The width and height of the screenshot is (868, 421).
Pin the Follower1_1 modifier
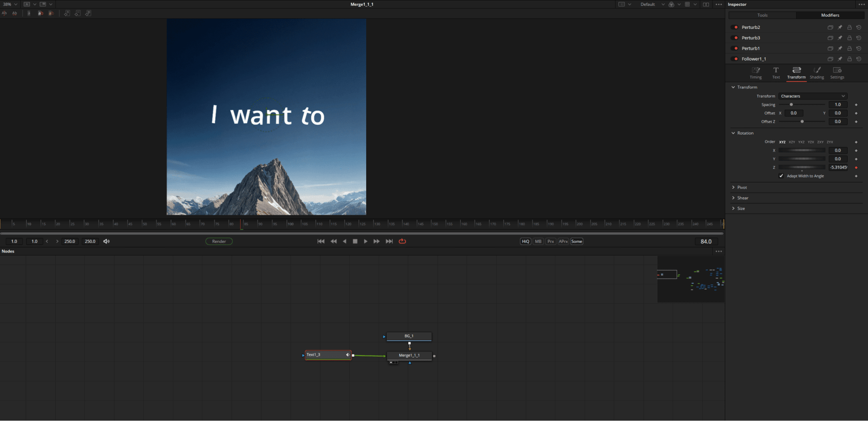tap(840, 59)
